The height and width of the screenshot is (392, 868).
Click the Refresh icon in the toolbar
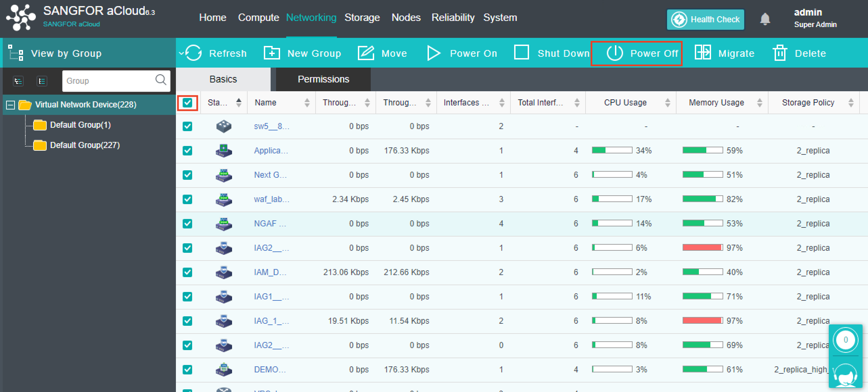(193, 53)
